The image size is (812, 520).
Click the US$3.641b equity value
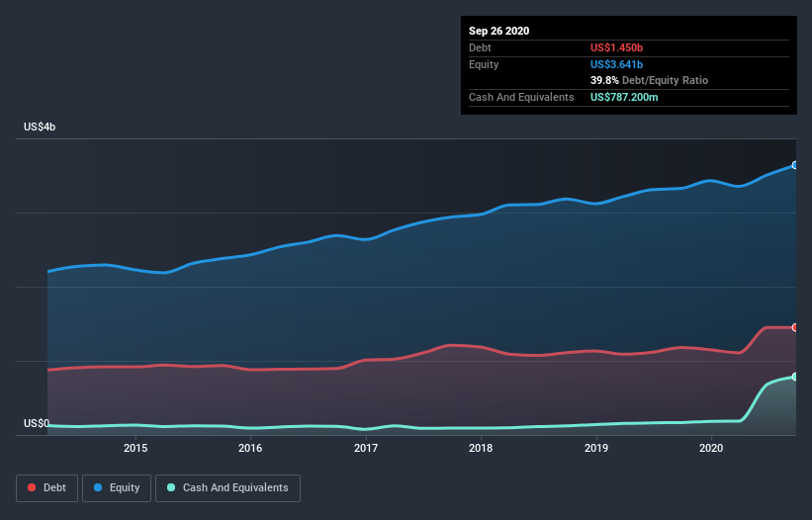[x=616, y=64]
